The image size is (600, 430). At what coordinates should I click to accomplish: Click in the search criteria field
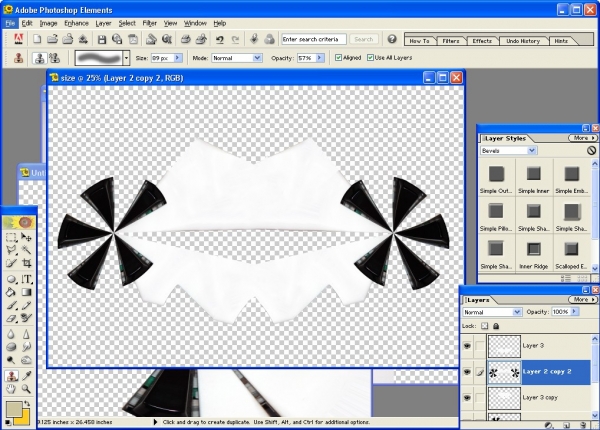[314, 39]
